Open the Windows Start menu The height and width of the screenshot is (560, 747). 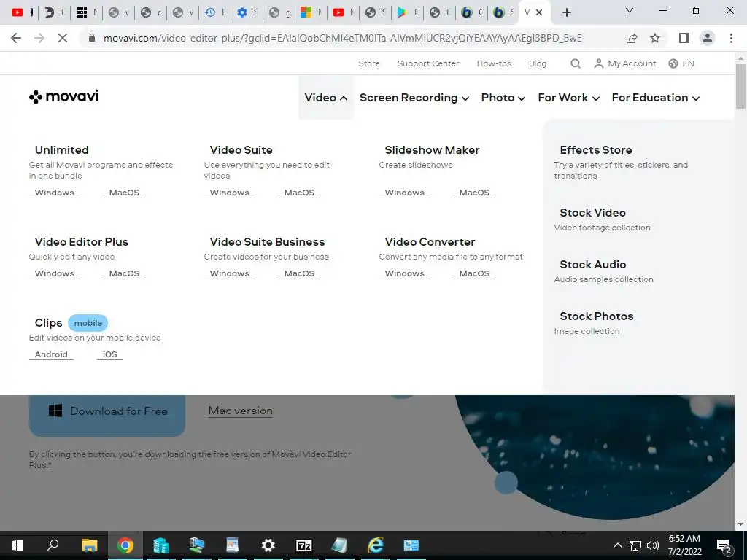pyautogui.click(x=18, y=545)
